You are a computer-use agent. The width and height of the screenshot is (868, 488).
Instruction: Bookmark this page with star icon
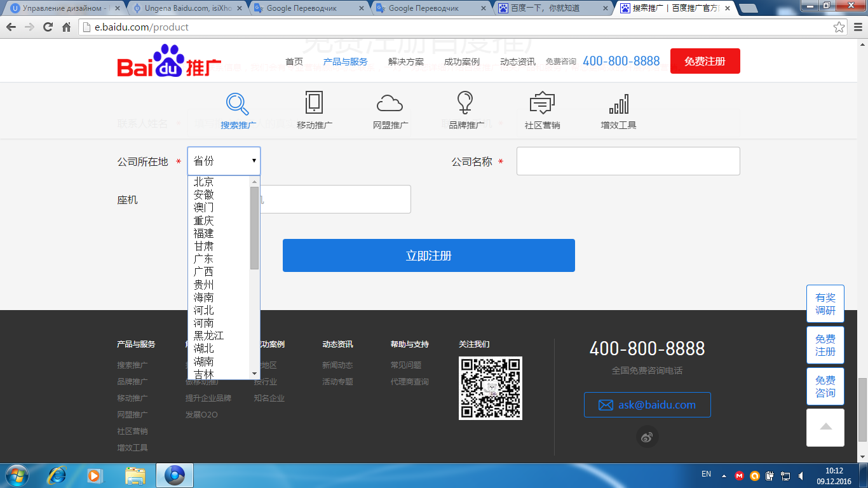pyautogui.click(x=839, y=27)
